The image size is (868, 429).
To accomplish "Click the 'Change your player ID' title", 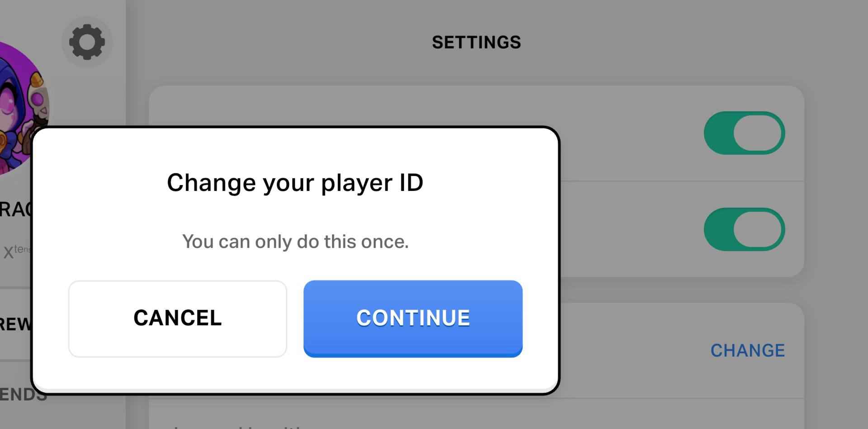I will (295, 183).
